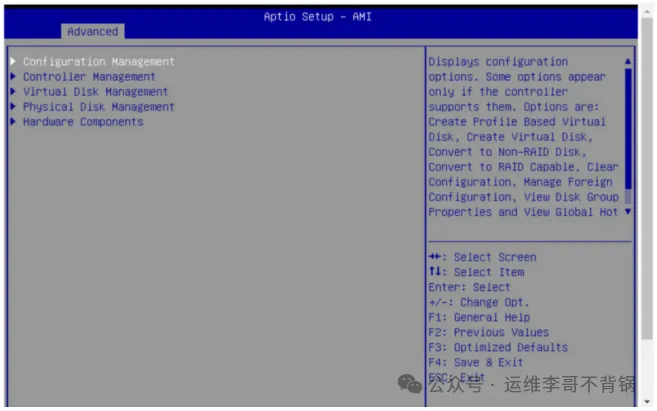
Task: Click the page's vertical scrollbar thumb
Action: pos(647,179)
